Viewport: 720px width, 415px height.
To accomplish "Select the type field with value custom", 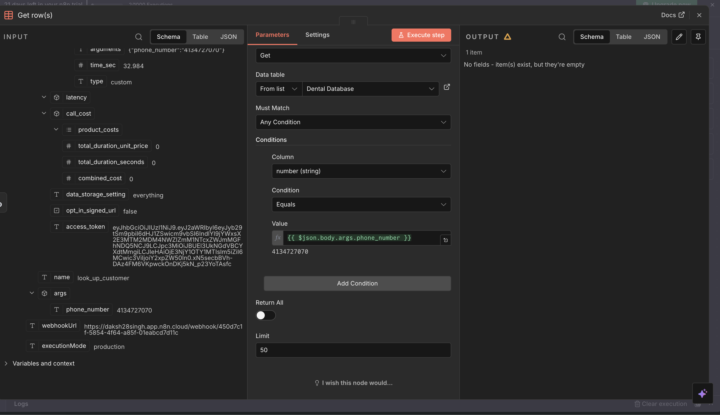I will coord(96,81).
